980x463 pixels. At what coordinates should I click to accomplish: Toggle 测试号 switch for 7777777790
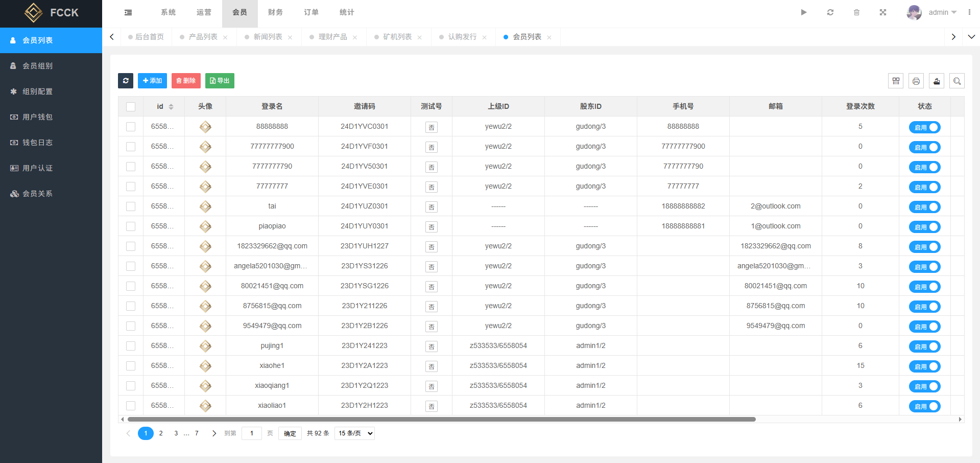pos(432,167)
